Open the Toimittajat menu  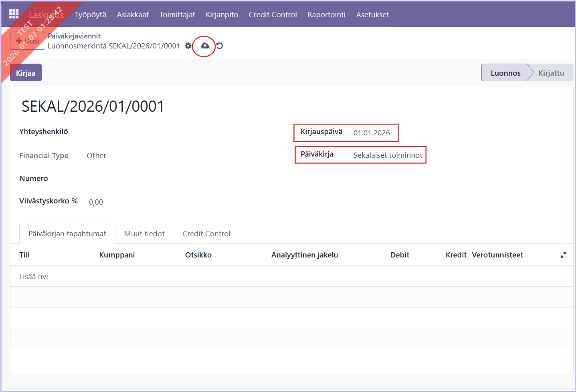(177, 15)
